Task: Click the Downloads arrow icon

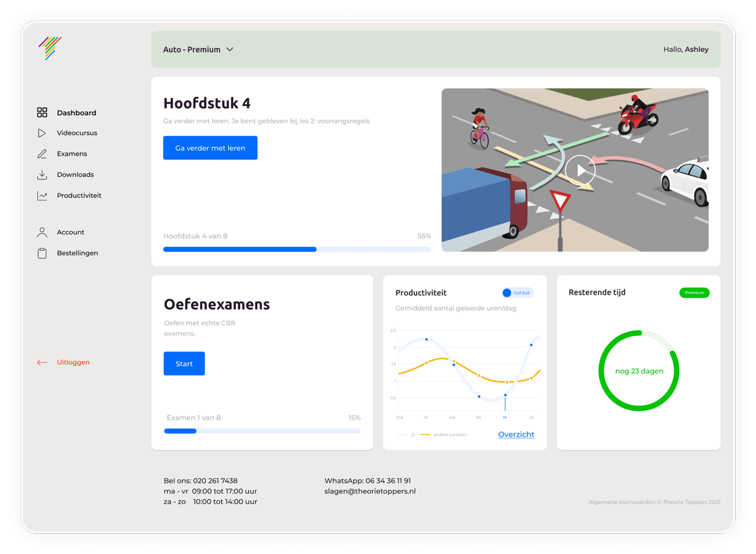Action: (x=42, y=175)
